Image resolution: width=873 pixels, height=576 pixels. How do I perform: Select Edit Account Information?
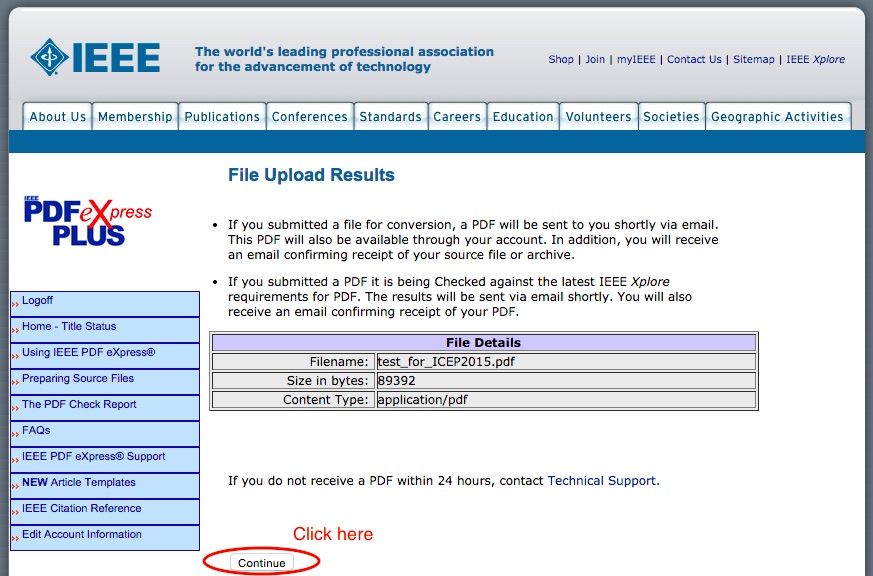click(x=82, y=535)
